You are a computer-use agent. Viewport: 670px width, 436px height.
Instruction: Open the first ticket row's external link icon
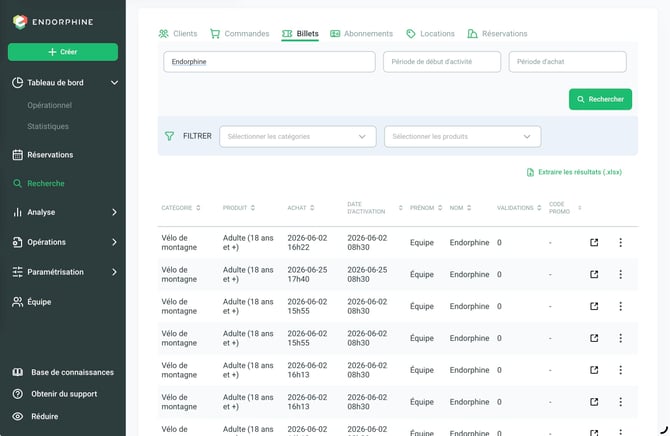[594, 242]
